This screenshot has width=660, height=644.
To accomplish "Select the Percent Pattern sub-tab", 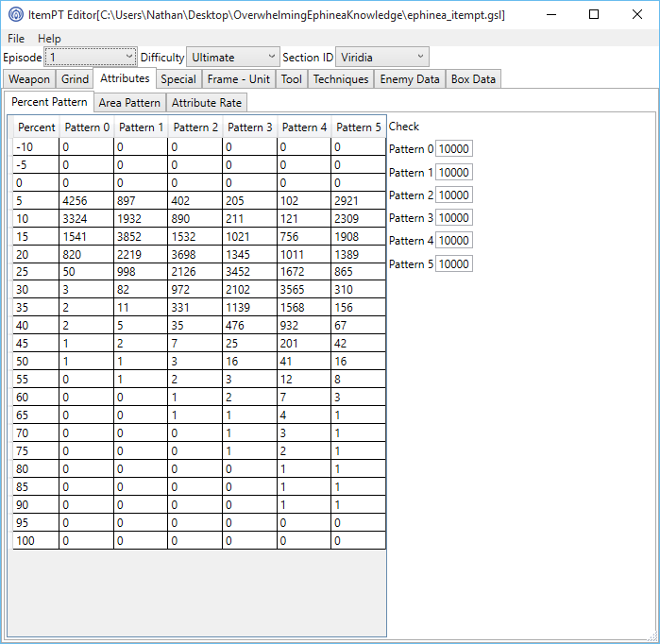I will click(49, 102).
